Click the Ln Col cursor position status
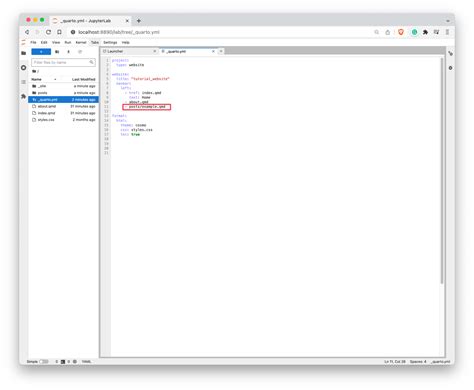 click(395, 361)
